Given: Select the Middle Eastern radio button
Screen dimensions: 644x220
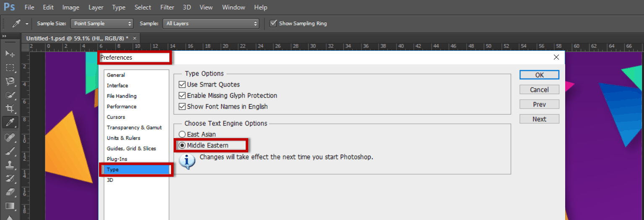Looking at the screenshot, I should (x=182, y=145).
